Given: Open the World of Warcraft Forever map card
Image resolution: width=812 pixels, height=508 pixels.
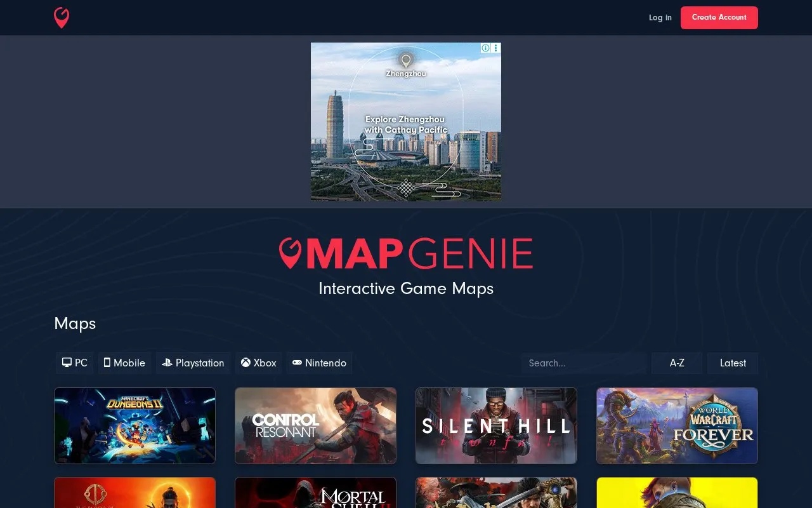Looking at the screenshot, I should [677, 425].
